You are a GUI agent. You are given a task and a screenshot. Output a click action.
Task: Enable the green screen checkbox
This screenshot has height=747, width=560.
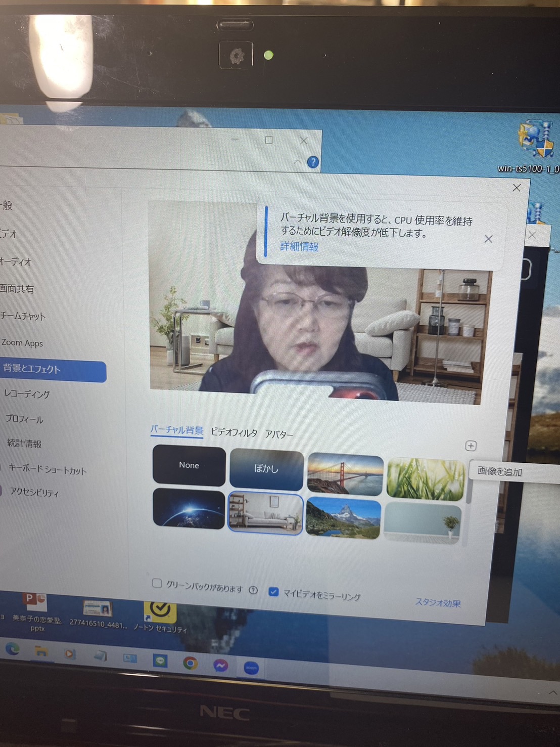point(157,583)
